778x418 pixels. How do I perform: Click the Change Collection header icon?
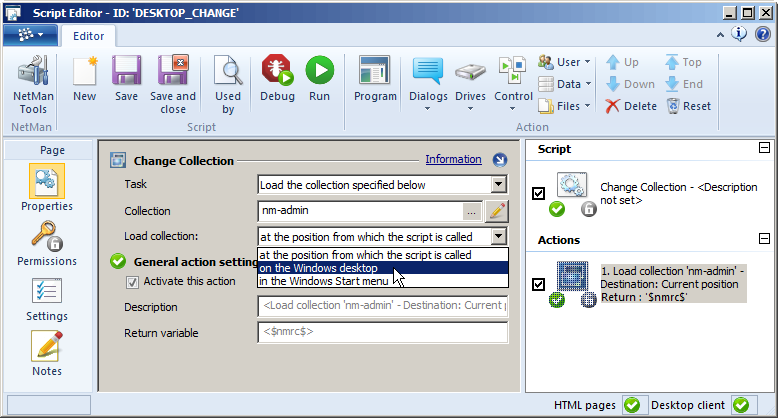pos(118,160)
